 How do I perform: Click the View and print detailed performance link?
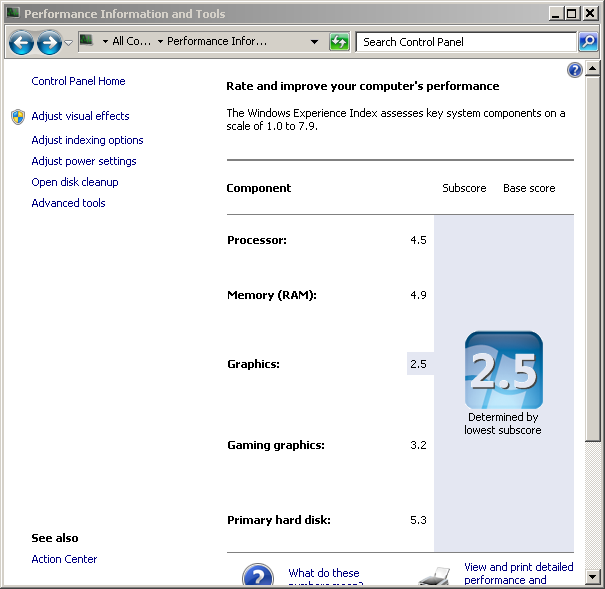tap(518, 573)
